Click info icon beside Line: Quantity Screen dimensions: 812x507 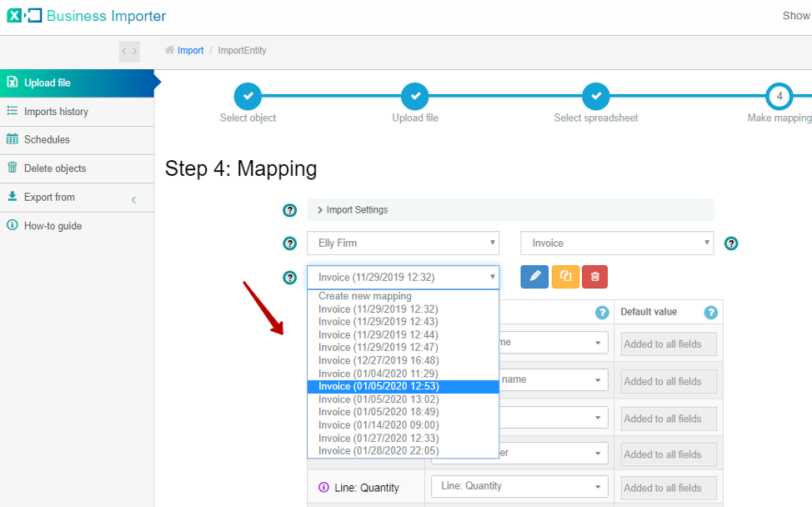323,487
